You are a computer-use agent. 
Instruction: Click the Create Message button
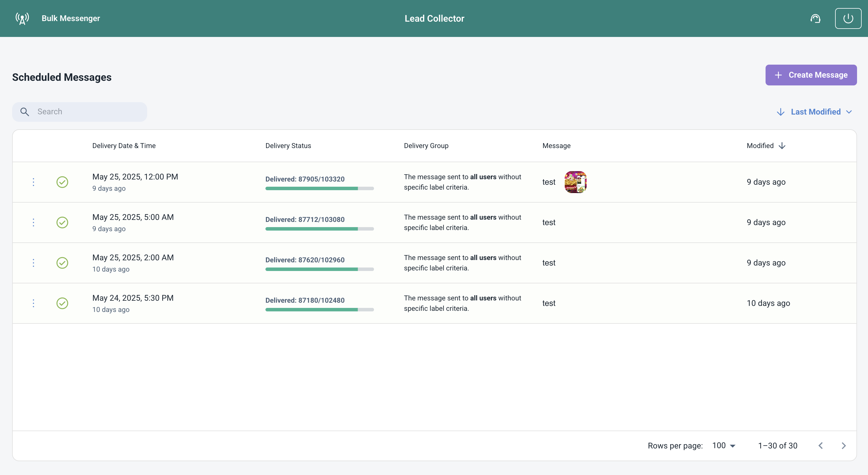[x=811, y=75]
